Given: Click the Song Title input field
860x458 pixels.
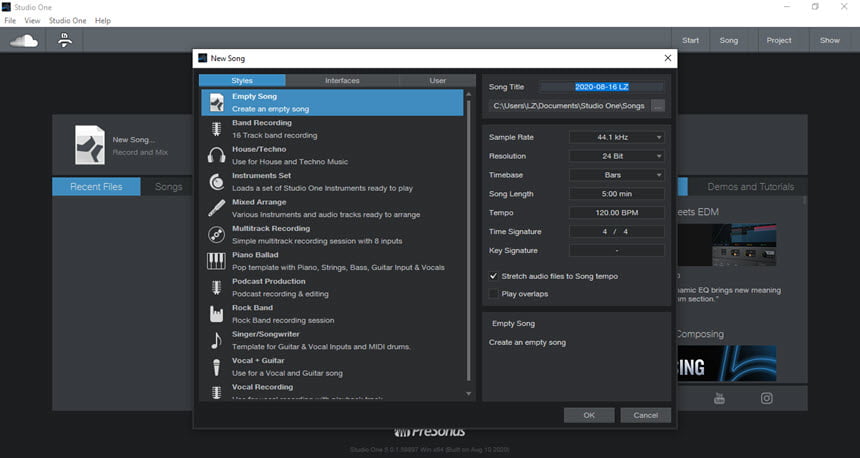Looking at the screenshot, I should pyautogui.click(x=602, y=87).
